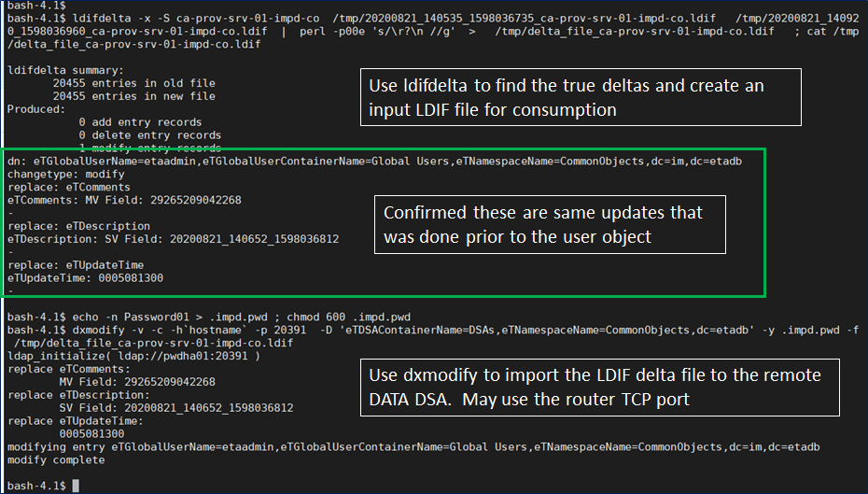
Task: Place cursor at the final bash prompt
Action: click(75, 486)
